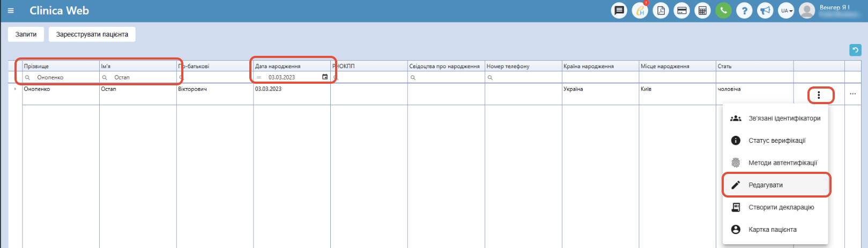Select Методи автентифікації menu entry

pos(775,163)
